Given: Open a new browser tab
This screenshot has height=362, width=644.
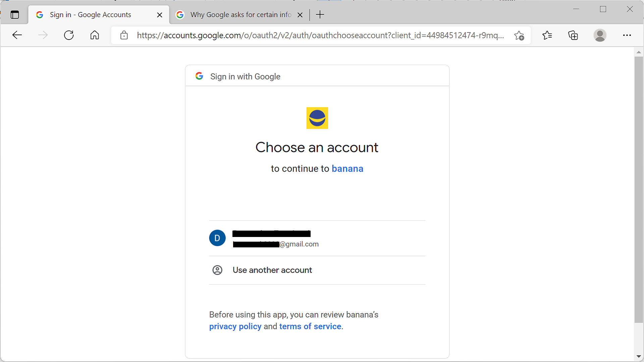Looking at the screenshot, I should pyautogui.click(x=320, y=14).
